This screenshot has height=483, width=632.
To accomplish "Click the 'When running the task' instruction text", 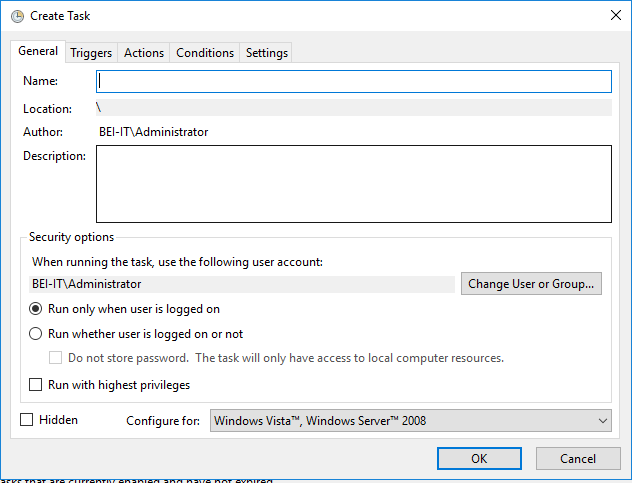I will point(177,262).
